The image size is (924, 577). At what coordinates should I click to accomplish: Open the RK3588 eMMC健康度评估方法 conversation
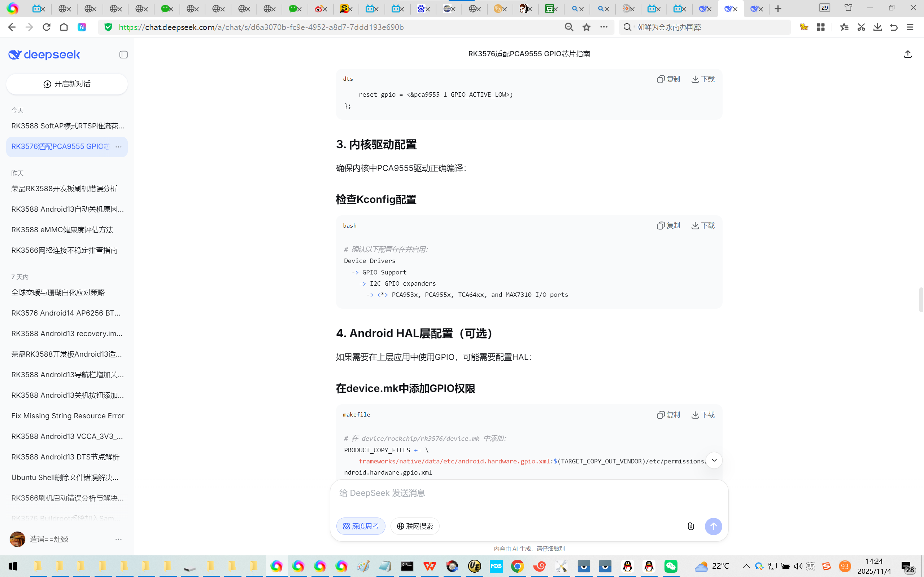point(62,230)
